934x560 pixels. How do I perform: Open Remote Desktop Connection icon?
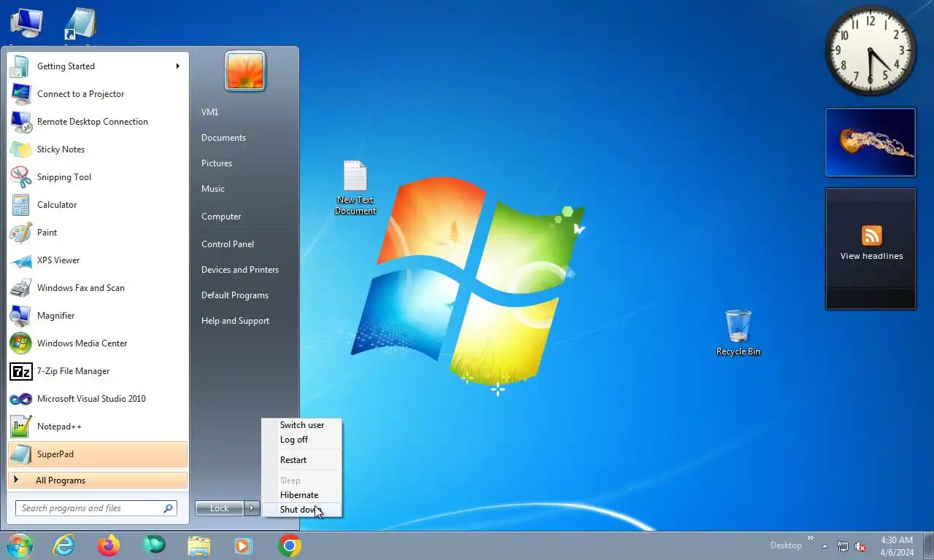[20, 122]
